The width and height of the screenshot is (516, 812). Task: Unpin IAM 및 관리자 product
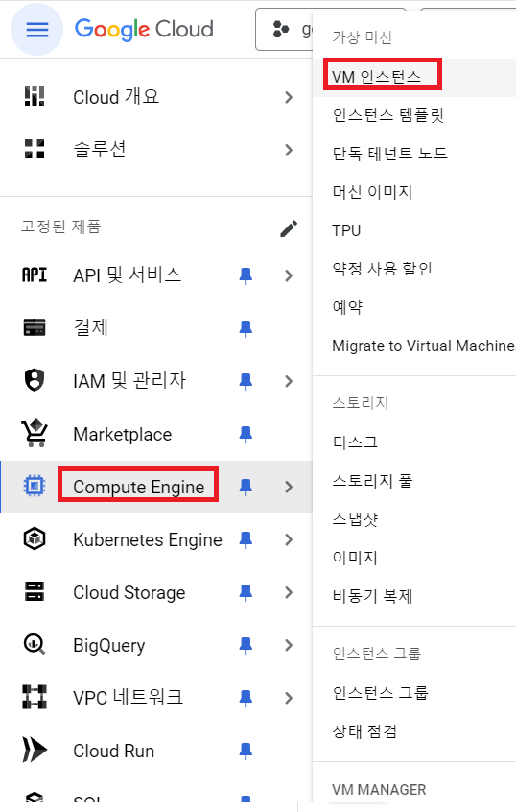pos(246,382)
